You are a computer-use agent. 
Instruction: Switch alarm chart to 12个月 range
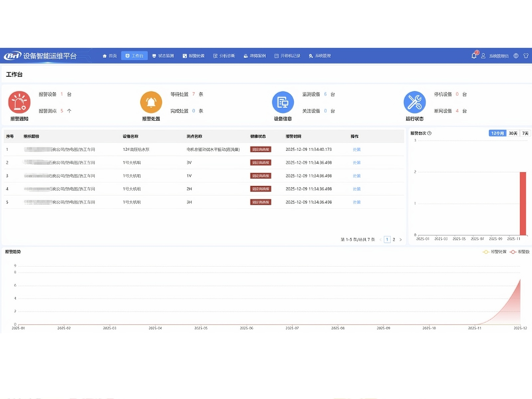point(497,133)
